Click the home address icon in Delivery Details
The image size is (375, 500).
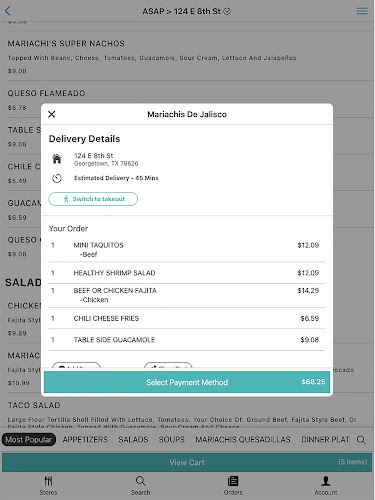pos(57,159)
